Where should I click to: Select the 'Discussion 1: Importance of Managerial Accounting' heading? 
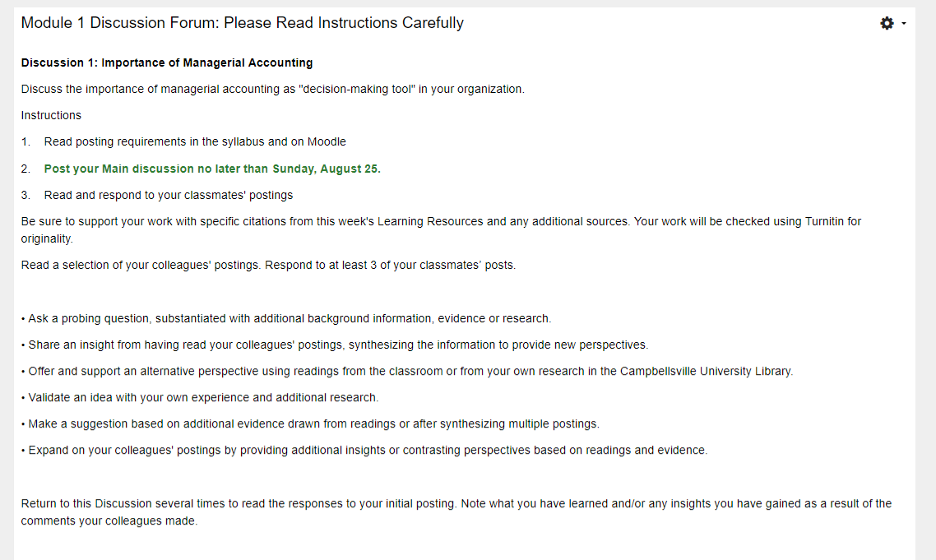(x=166, y=62)
